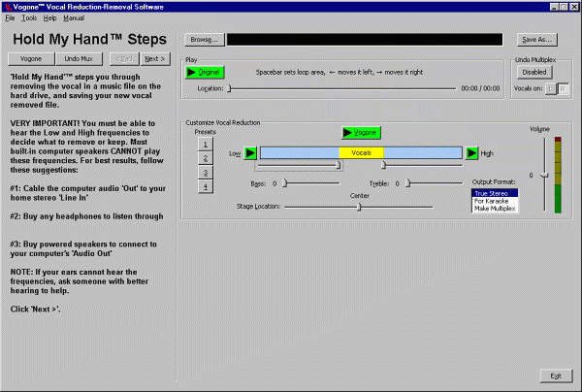Select True Stereo output format

click(495, 193)
